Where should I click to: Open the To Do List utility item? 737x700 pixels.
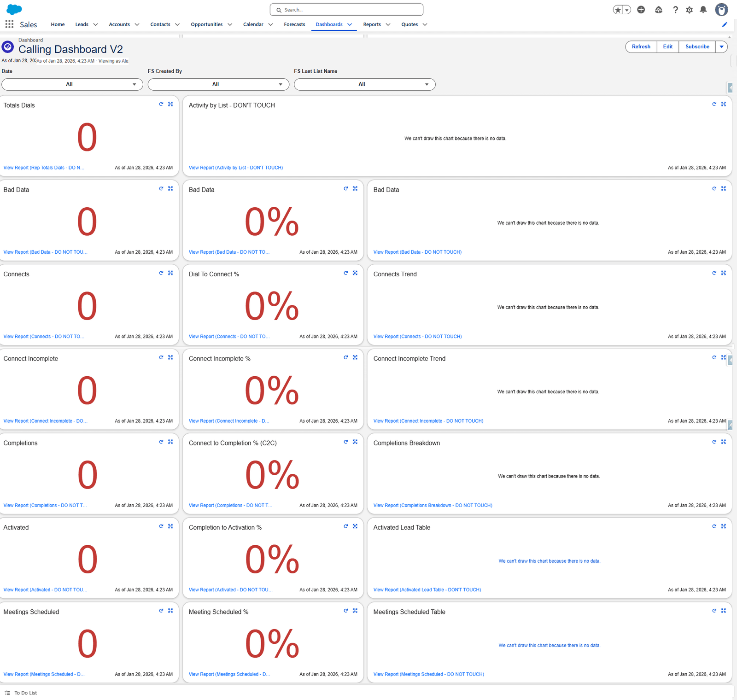[x=21, y=693]
